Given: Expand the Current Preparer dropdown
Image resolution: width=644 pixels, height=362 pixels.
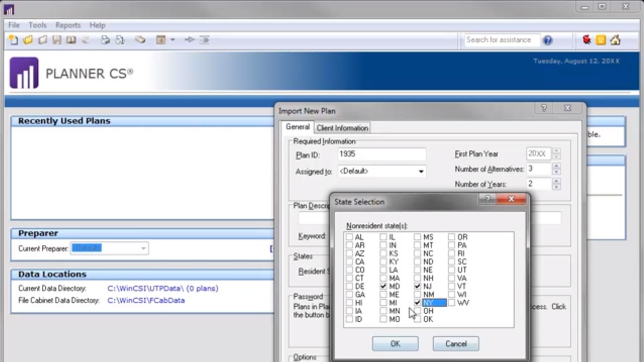Looking at the screenshot, I should tap(143, 248).
